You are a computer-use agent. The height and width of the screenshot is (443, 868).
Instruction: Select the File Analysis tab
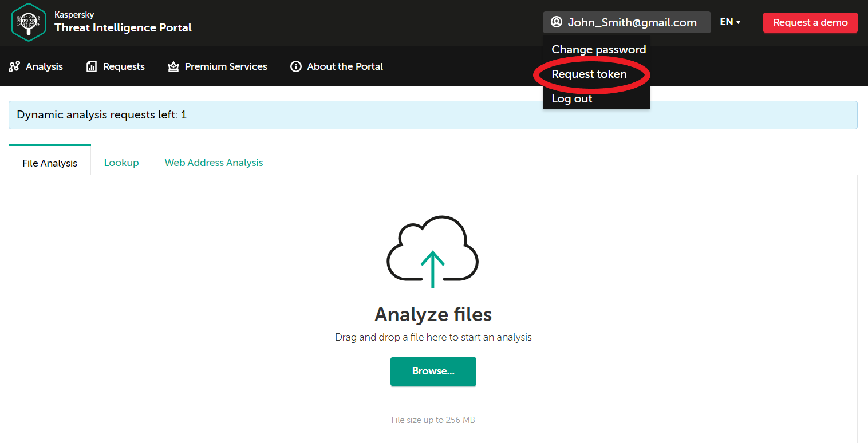pos(50,163)
